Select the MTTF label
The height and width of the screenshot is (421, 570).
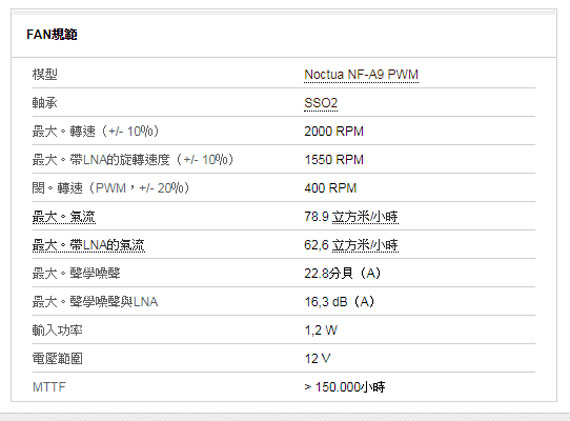pos(49,387)
